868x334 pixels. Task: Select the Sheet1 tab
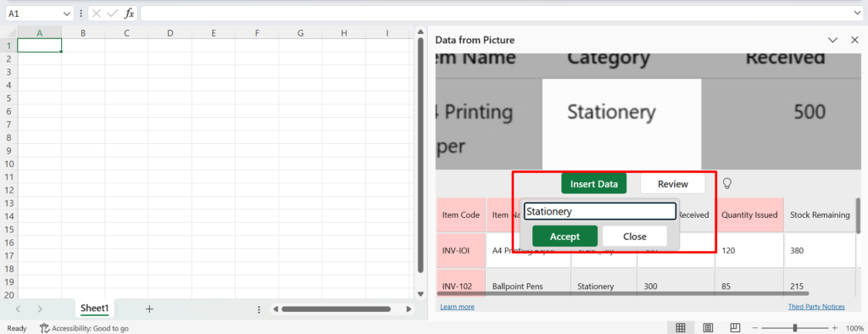(95, 309)
